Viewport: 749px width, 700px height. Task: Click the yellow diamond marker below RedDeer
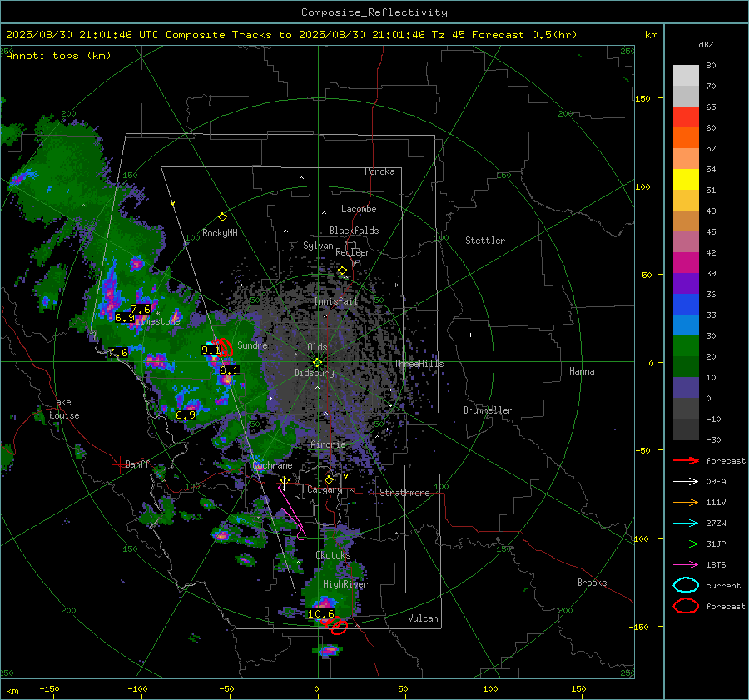(343, 271)
